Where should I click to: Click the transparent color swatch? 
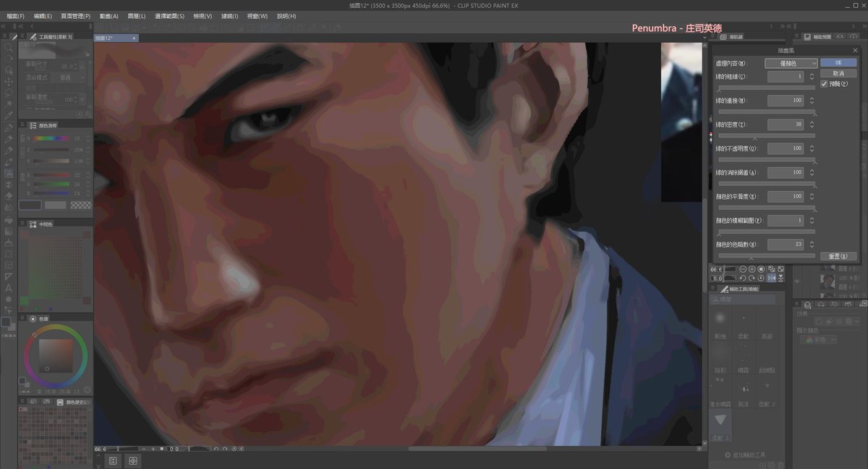[81, 206]
